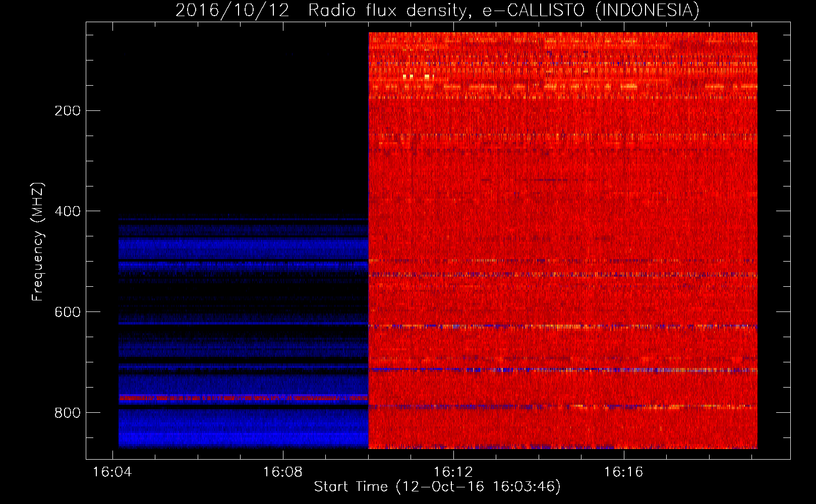
Task: Click the 16:04 time tick label
Action: tap(112, 472)
